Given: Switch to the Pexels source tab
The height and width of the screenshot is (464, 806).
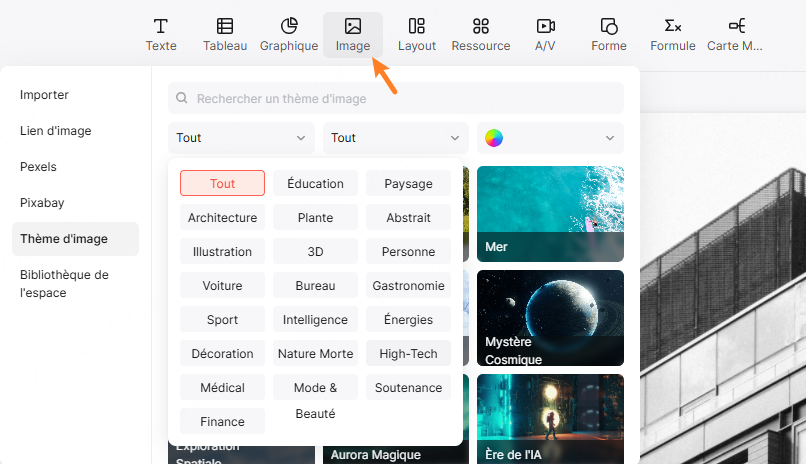Looking at the screenshot, I should [x=38, y=167].
